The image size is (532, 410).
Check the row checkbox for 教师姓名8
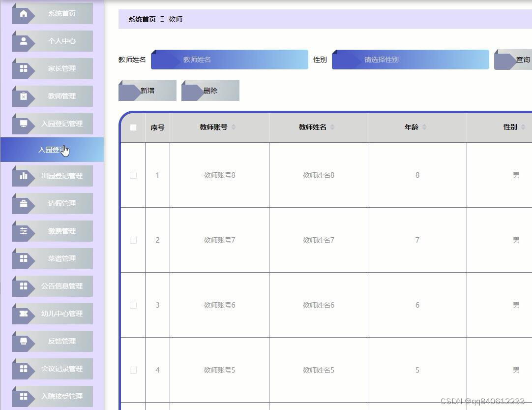[x=133, y=175]
